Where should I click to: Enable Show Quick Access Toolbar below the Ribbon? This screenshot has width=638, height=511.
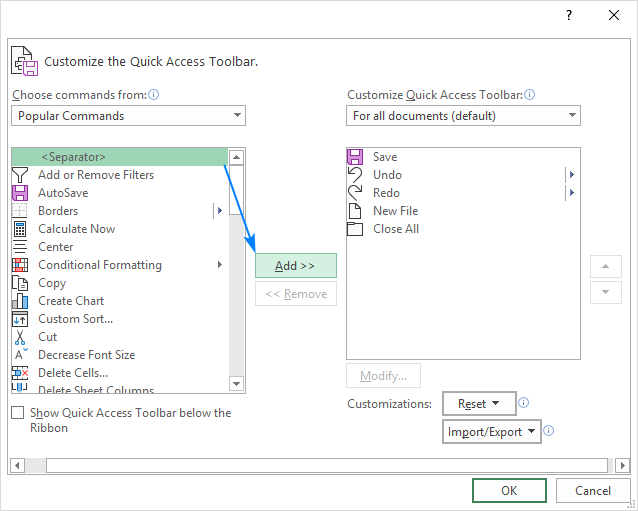click(18, 413)
